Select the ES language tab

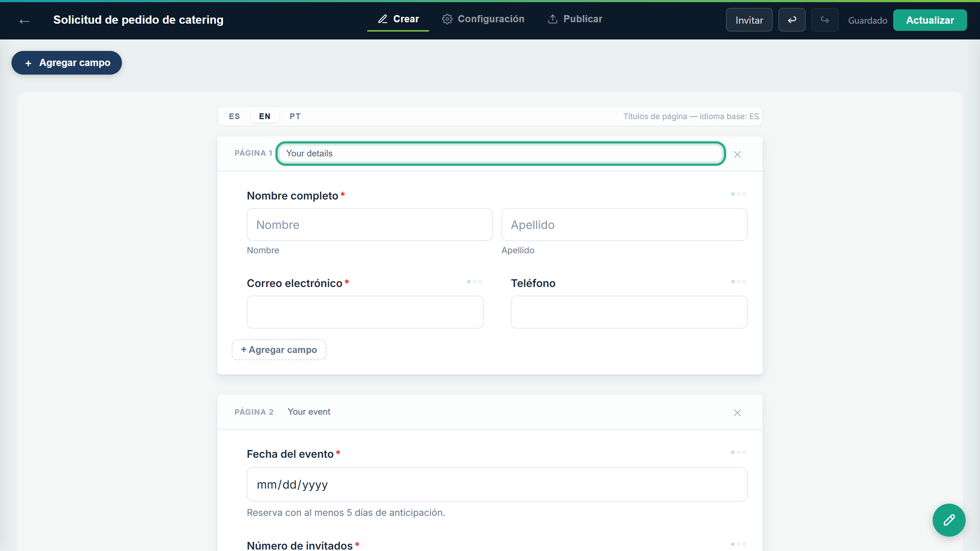tap(234, 116)
